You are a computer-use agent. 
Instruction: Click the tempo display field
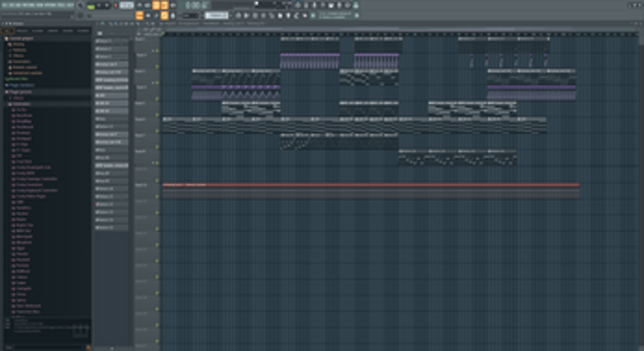tap(127, 6)
